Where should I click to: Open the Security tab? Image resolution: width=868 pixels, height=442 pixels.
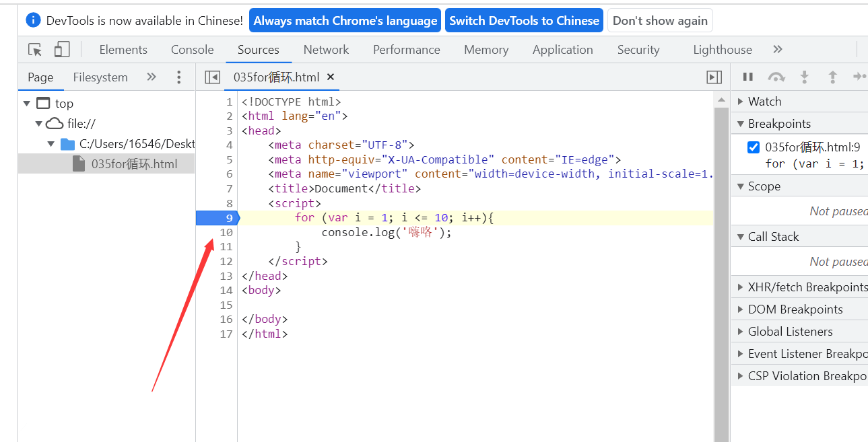(638, 50)
